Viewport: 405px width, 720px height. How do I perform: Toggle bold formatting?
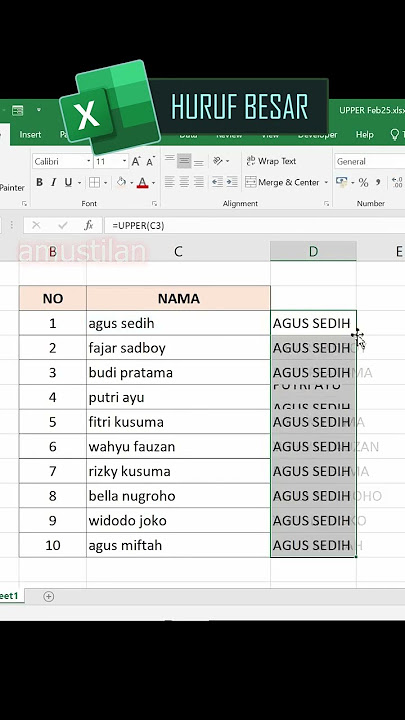[x=39, y=183]
